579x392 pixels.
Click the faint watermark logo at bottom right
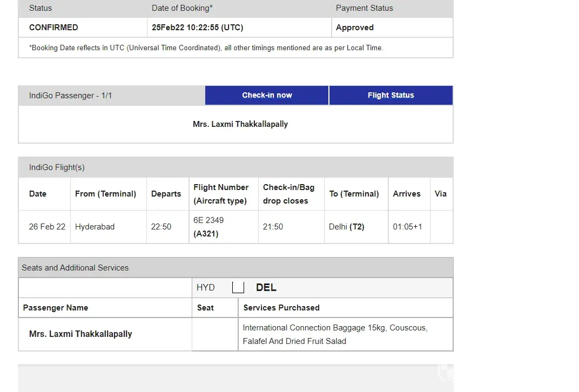[x=446, y=373]
